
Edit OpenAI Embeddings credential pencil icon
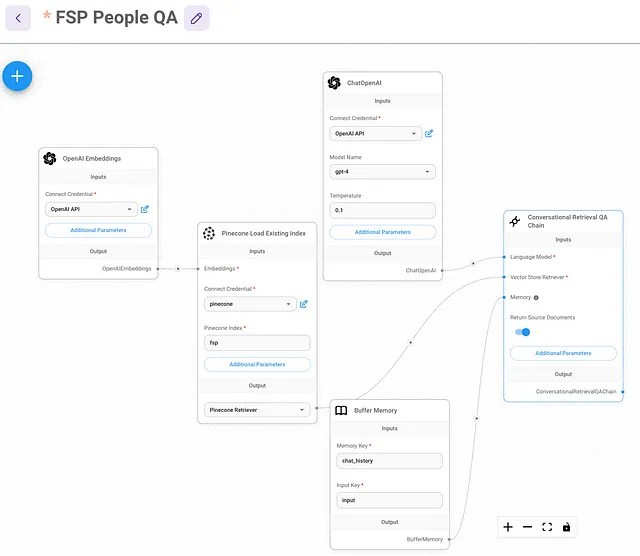tap(144, 209)
